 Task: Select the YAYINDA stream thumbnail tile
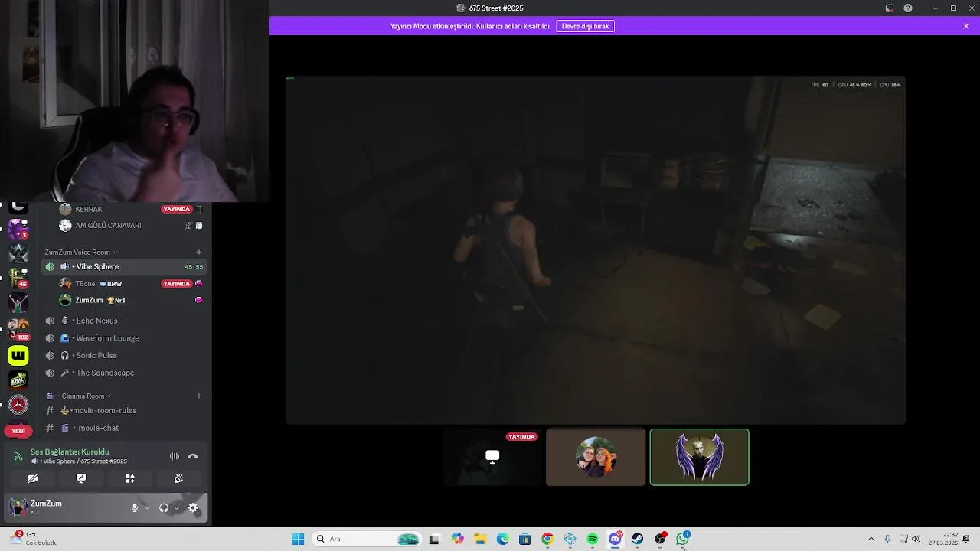coord(492,457)
